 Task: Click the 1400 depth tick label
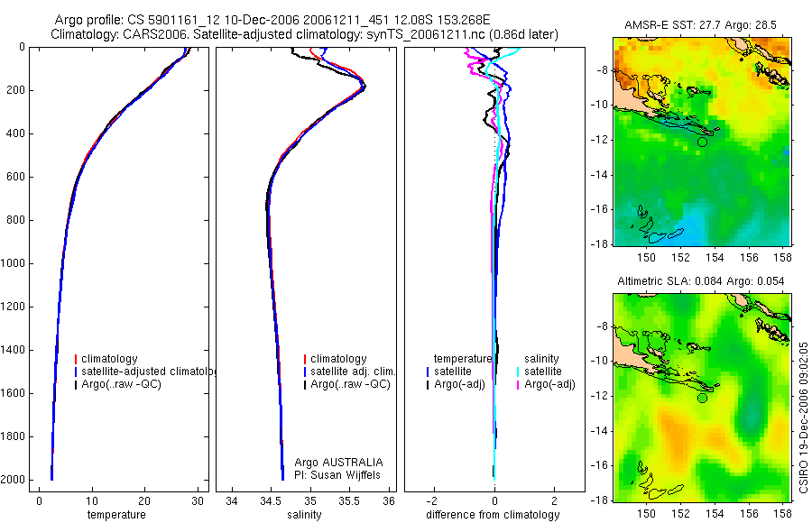pos(13,350)
